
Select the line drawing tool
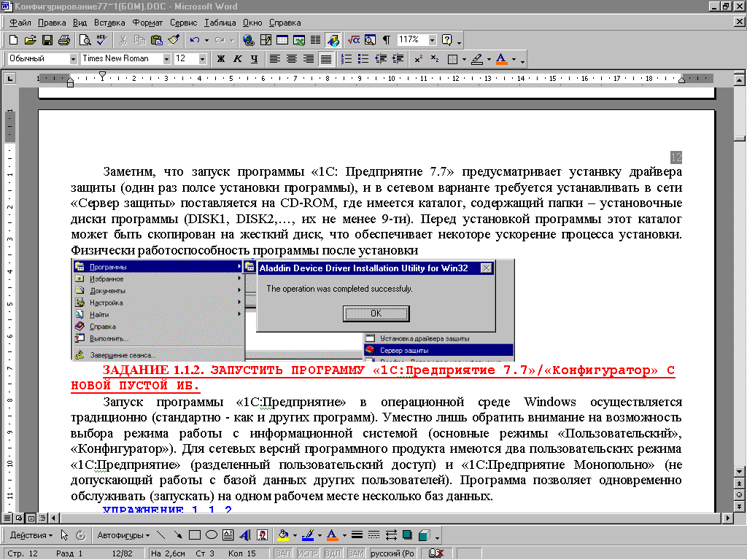pos(160,535)
